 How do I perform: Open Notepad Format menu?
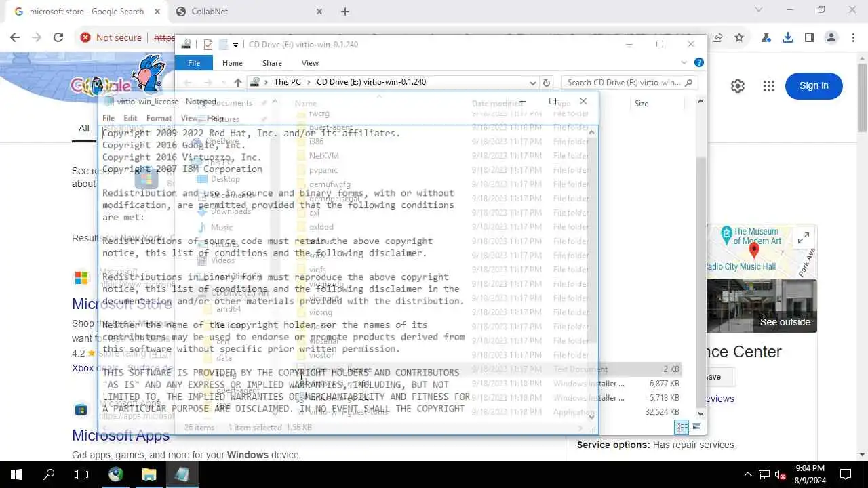tap(159, 118)
